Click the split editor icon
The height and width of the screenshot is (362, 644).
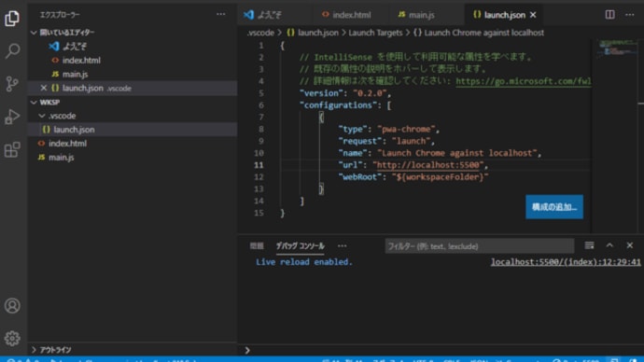(609, 15)
